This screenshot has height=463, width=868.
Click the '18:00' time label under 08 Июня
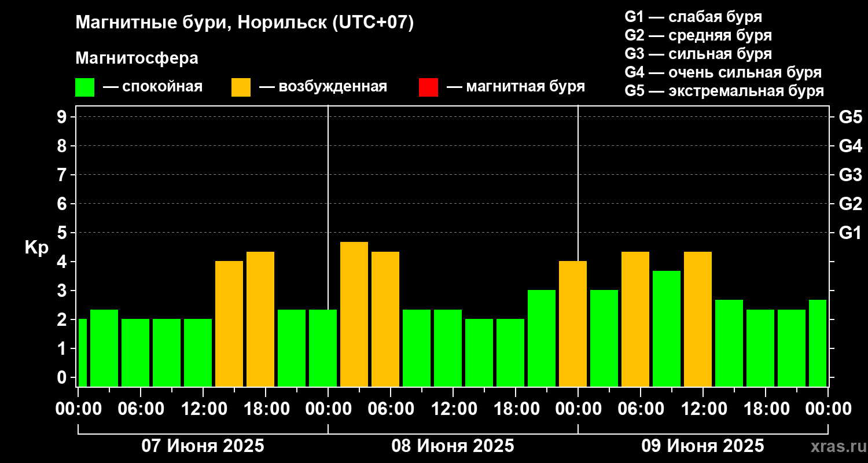click(x=516, y=409)
